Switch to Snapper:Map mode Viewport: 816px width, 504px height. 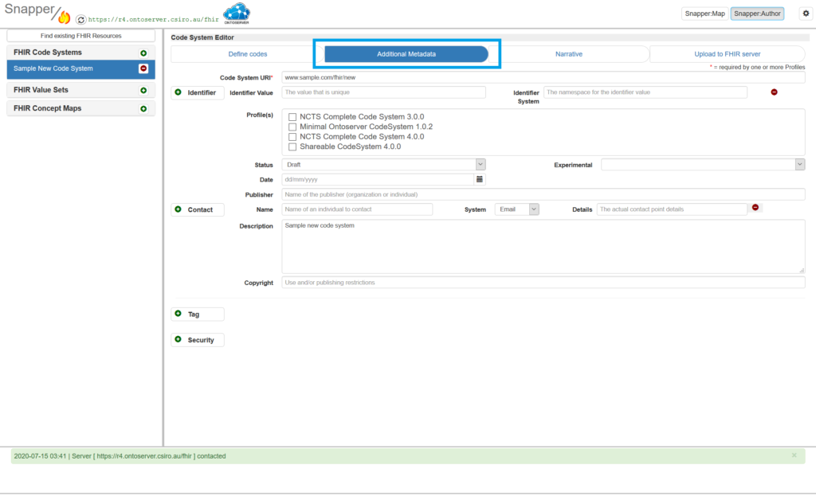pyautogui.click(x=704, y=14)
